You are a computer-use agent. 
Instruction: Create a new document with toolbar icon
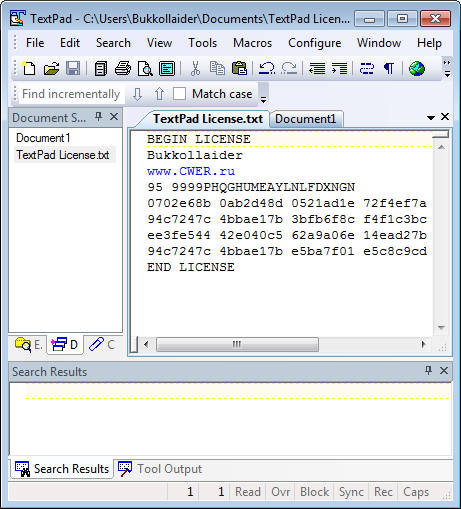pos(29,69)
